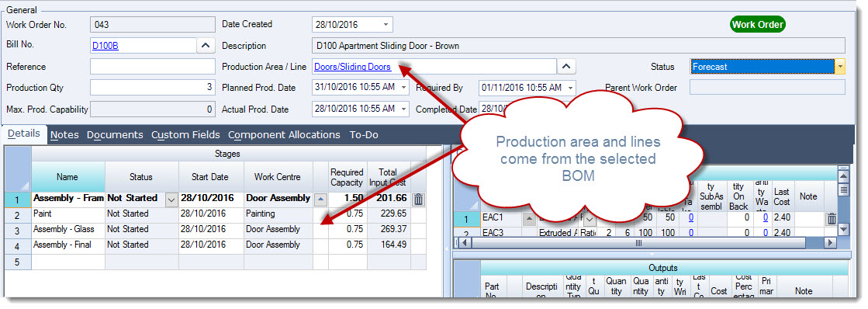Click the inputs Last Cost column header
This screenshot has height=309, width=868.
pyautogui.click(x=782, y=196)
